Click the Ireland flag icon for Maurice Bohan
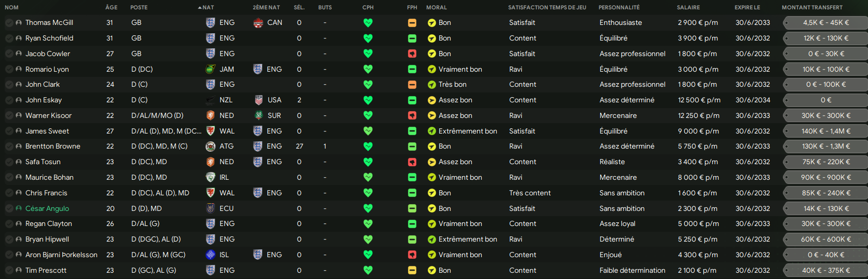Viewport: 868px width, 279px height. pyautogui.click(x=210, y=177)
